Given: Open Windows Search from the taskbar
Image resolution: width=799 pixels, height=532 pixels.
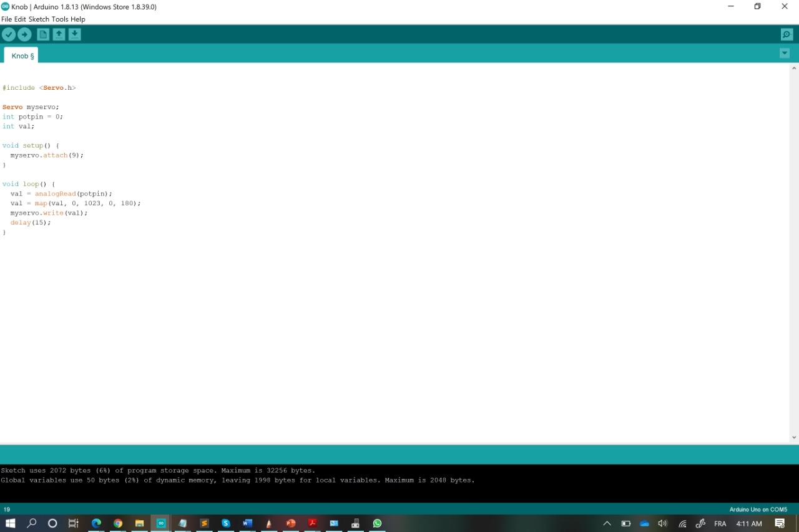Looking at the screenshot, I should click(32, 523).
